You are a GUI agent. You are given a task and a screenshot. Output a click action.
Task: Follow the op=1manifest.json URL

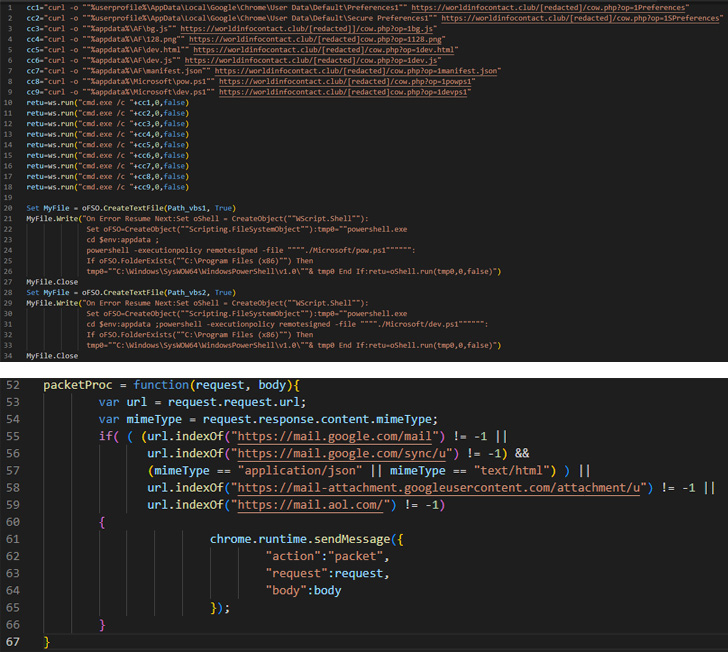coord(356,71)
